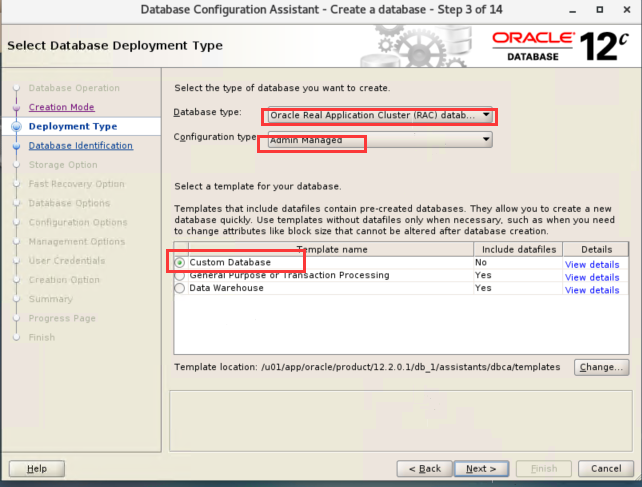642x487 pixels.
Task: Click the Progress Page step label
Action: [62, 318]
